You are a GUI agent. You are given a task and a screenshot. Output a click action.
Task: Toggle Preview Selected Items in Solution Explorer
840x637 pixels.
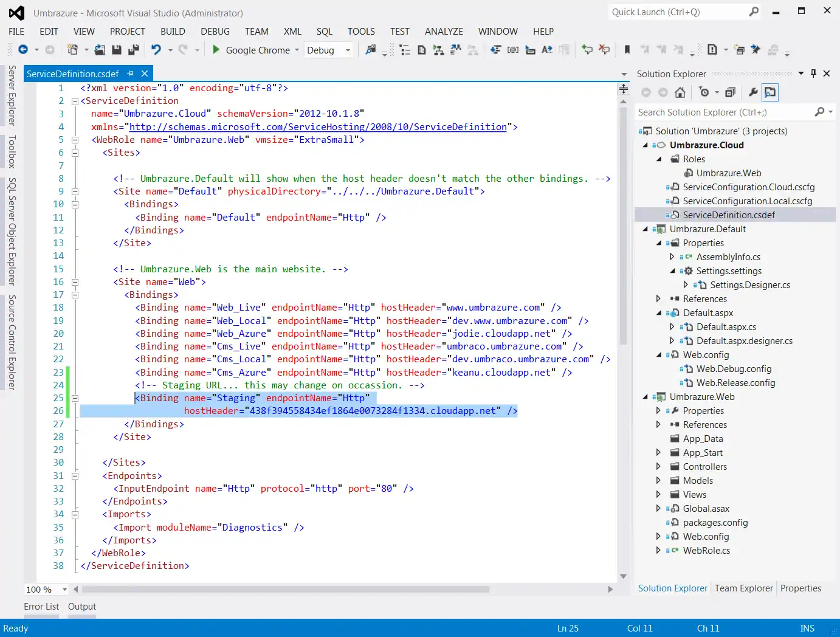click(770, 92)
